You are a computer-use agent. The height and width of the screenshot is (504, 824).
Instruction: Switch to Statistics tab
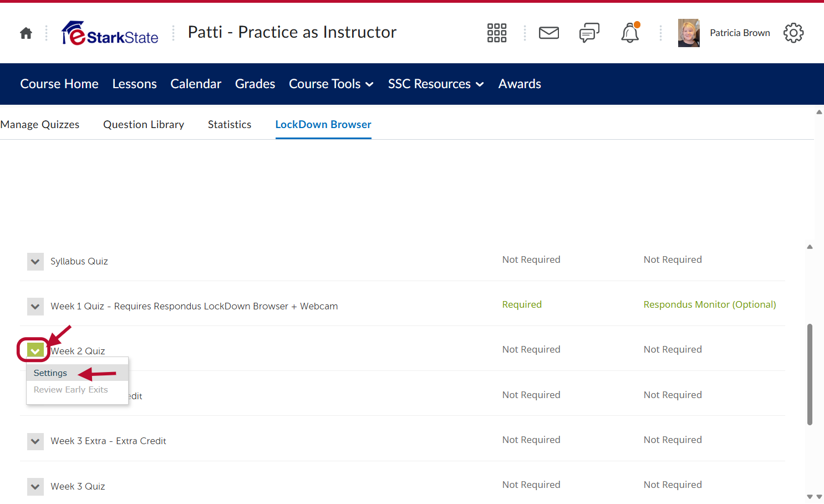pyautogui.click(x=230, y=124)
